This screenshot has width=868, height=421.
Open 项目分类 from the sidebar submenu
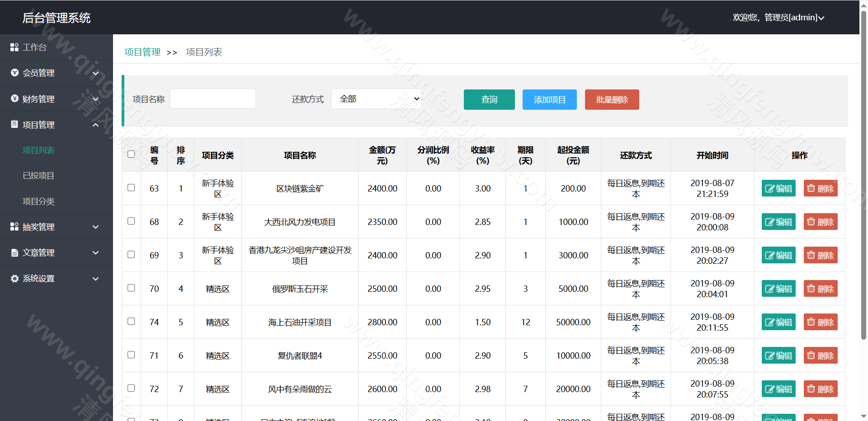[38, 201]
